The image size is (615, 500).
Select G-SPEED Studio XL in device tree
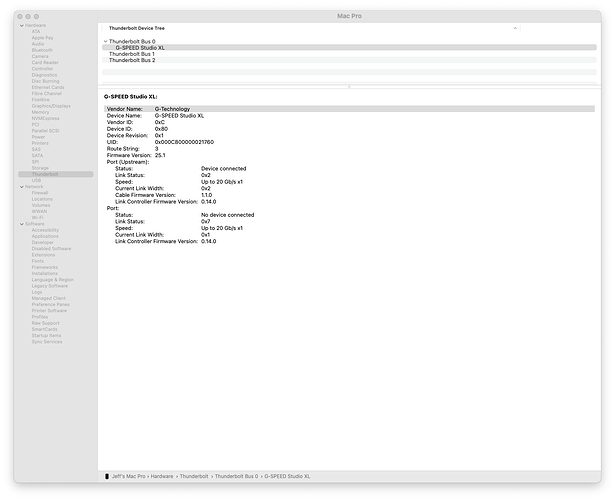click(349, 47)
